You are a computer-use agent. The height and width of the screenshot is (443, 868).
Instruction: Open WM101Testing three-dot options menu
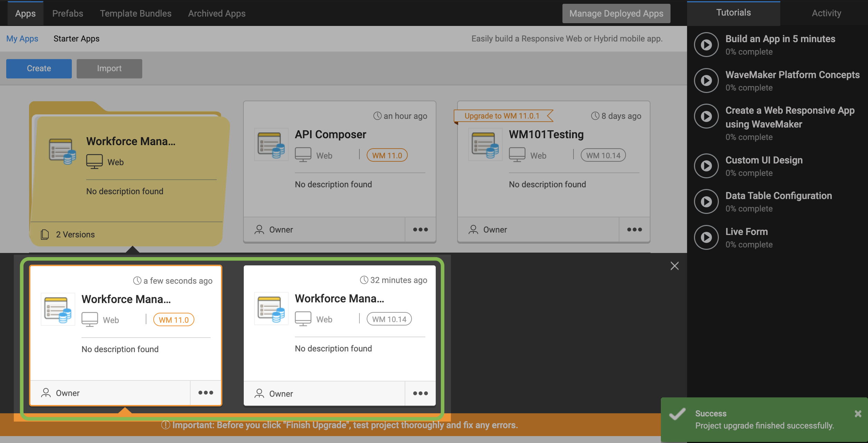point(634,230)
